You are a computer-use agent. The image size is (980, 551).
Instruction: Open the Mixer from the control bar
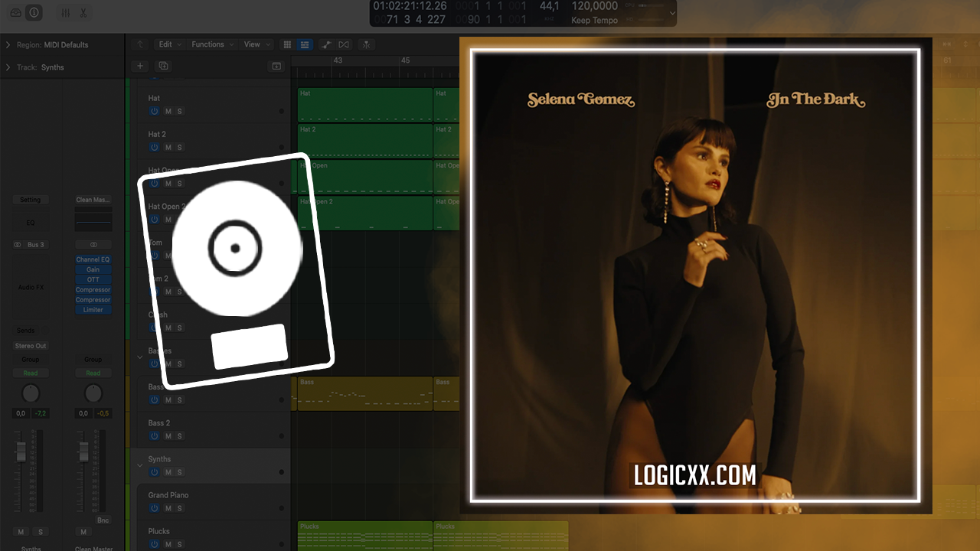point(65,13)
